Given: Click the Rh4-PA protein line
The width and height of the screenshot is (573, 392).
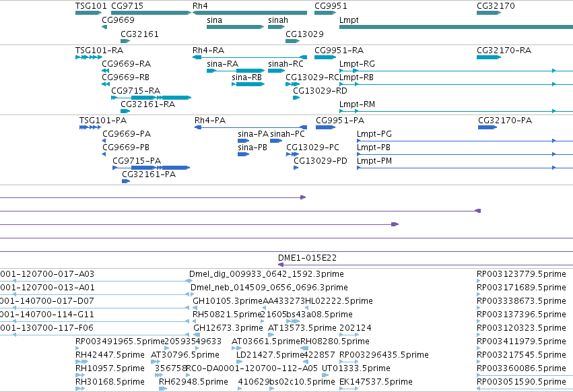Looking at the screenshot, I should point(250,127).
